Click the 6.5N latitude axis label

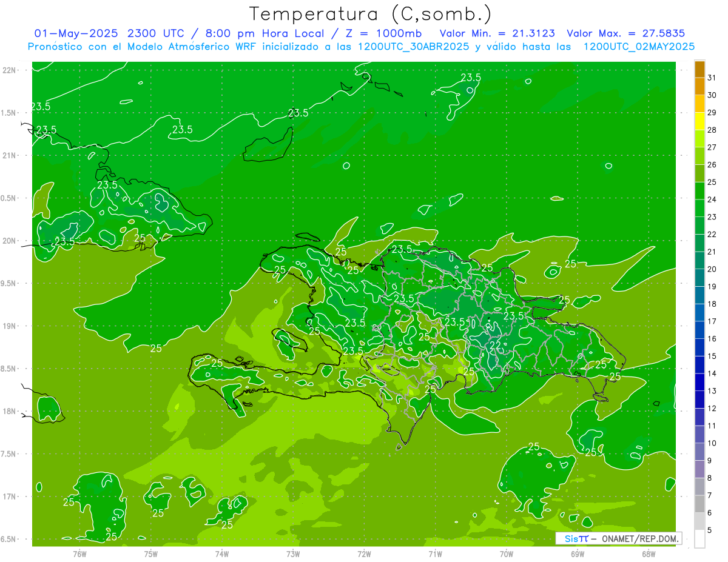9,539
